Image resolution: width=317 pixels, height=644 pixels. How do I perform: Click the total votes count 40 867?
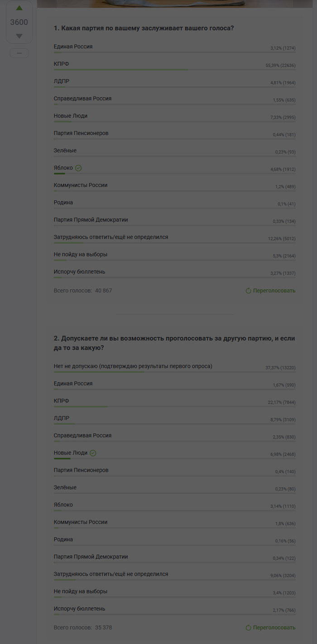point(103,291)
